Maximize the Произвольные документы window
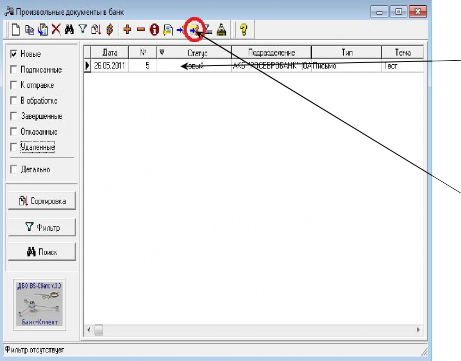The height and width of the screenshot is (361, 461). pos(398,12)
